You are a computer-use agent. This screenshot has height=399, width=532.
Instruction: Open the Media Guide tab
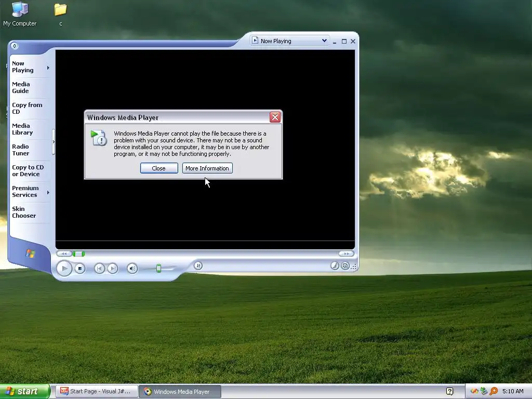point(21,87)
